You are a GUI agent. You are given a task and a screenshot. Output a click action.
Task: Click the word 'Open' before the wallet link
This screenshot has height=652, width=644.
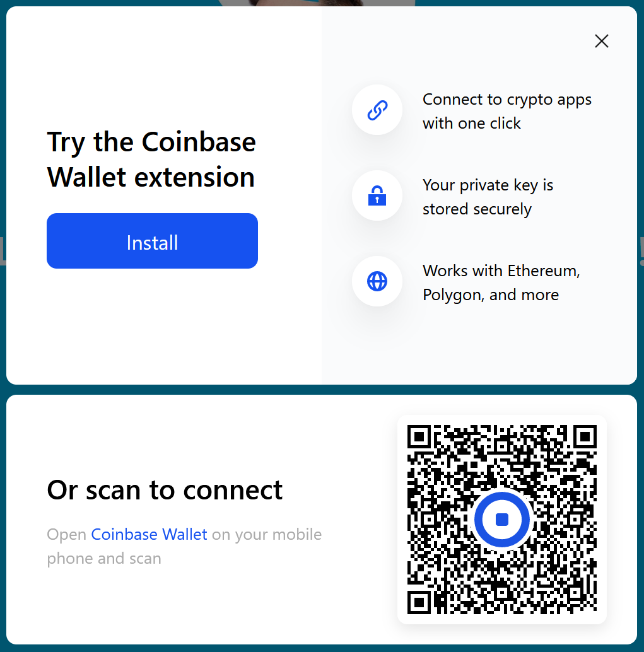[x=67, y=535]
